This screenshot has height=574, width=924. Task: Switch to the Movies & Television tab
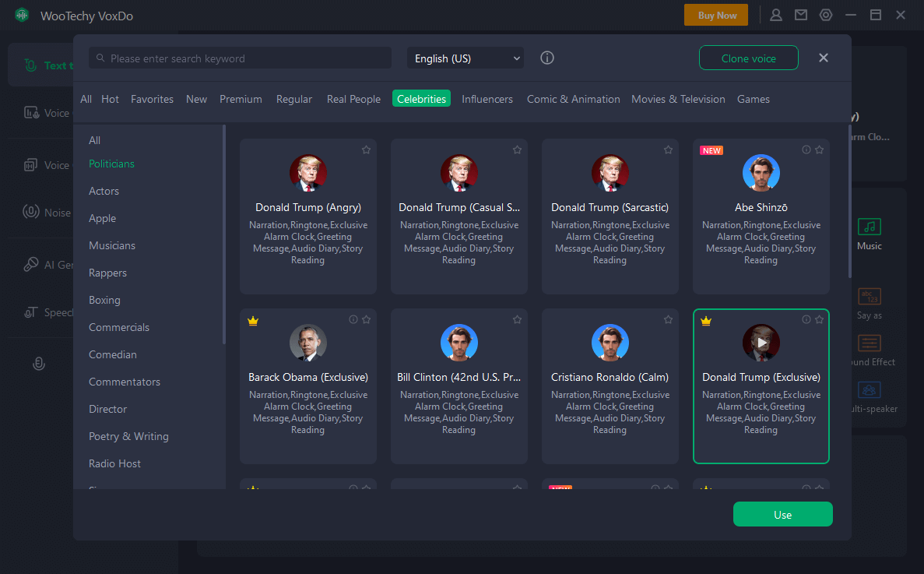[678, 99]
